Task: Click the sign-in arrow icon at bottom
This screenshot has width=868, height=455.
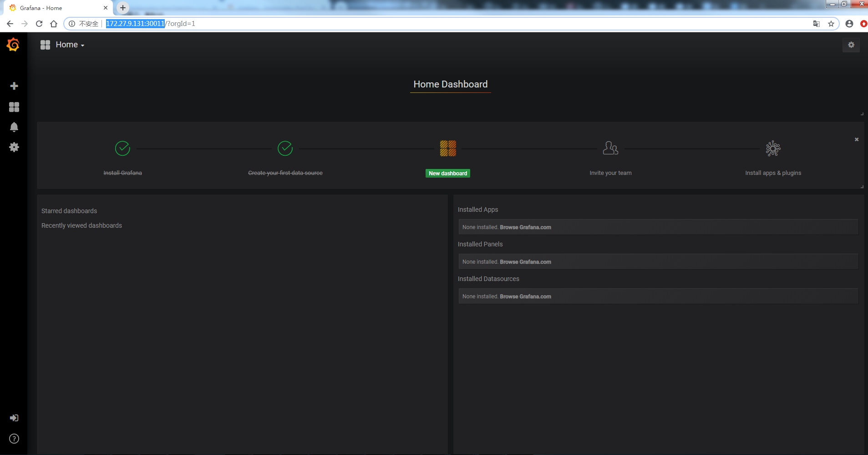Action: (14, 418)
